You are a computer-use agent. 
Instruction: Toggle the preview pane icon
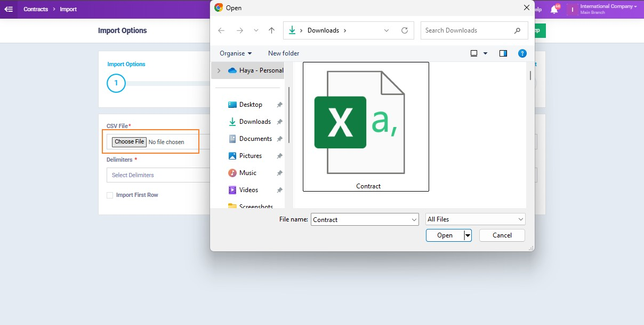tap(503, 53)
